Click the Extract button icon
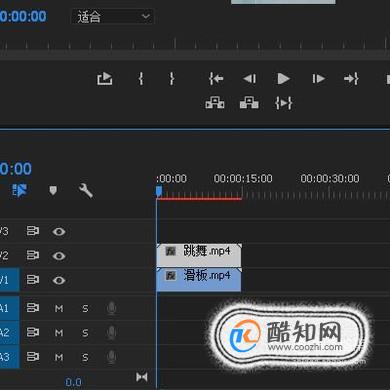390x390 pixels. point(249,103)
